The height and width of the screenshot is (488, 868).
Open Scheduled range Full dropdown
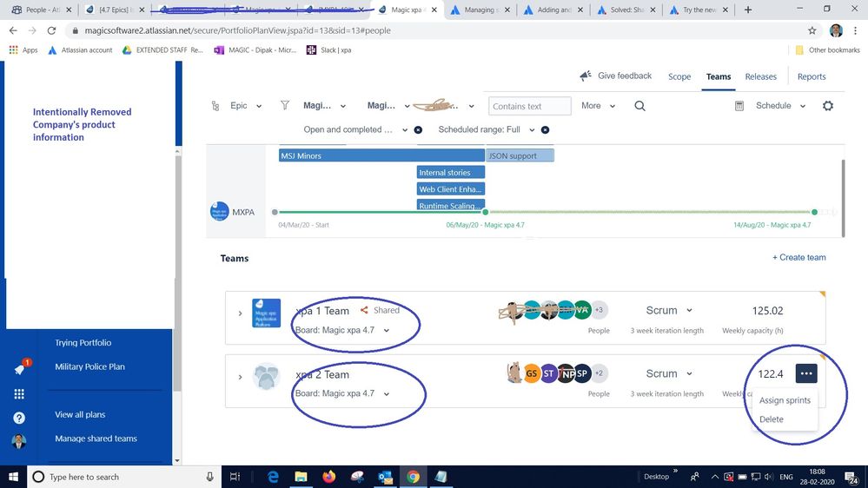pyautogui.click(x=487, y=129)
